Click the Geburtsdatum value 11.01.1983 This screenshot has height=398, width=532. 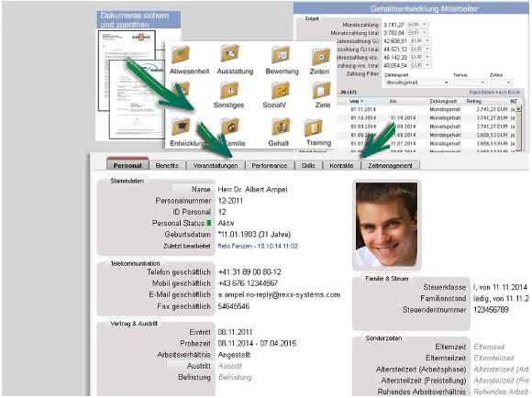pyautogui.click(x=254, y=235)
